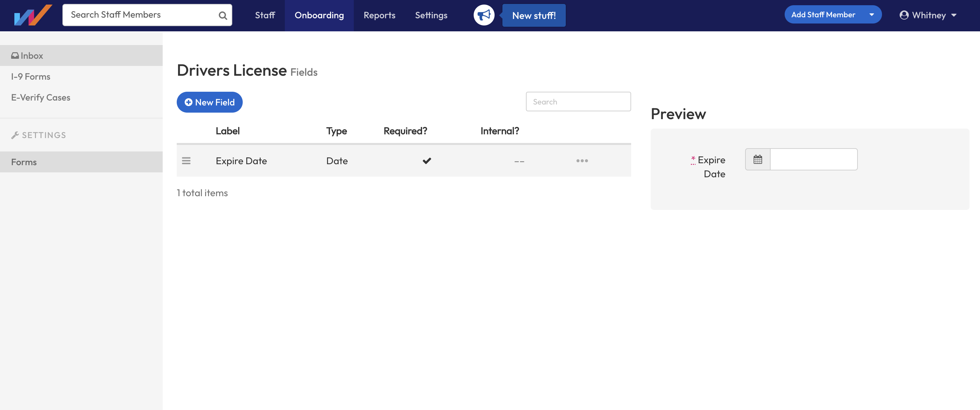980x410 pixels.
Task: Open the Add Staff Member dropdown arrow
Action: [x=872, y=14]
